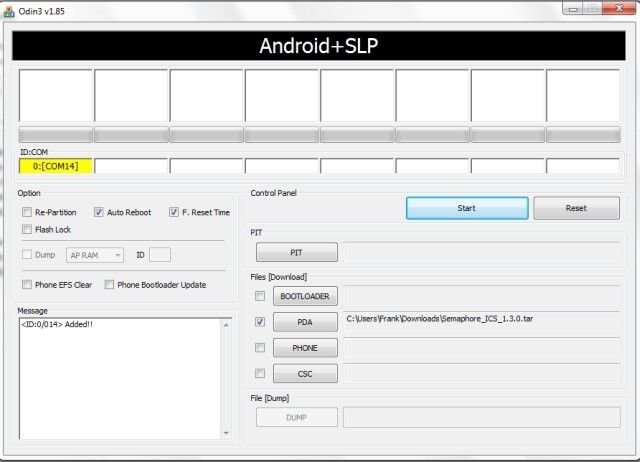Check the PHONE file checkbox

point(260,348)
